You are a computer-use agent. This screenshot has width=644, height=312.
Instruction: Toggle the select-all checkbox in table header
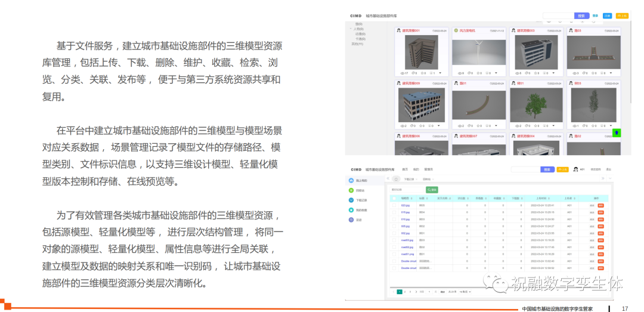(x=394, y=198)
